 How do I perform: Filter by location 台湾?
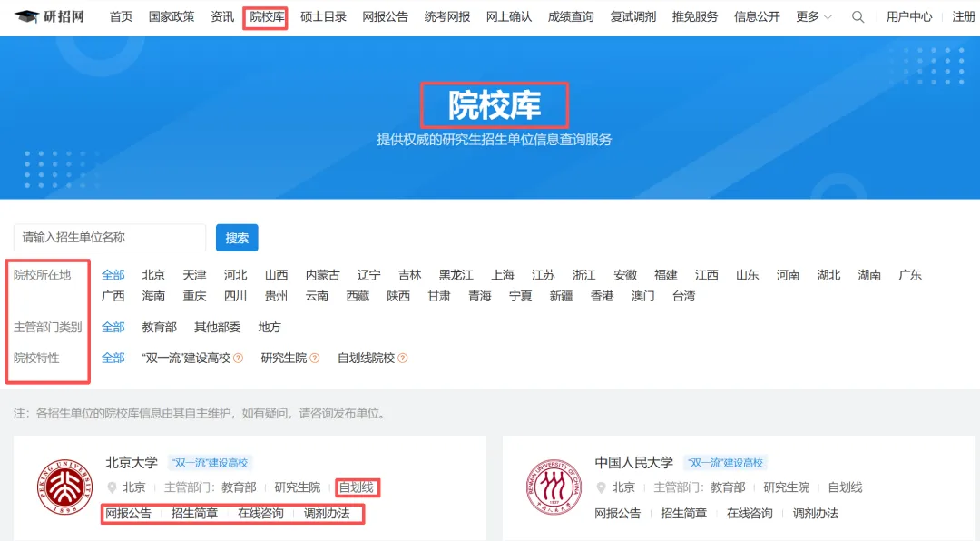(684, 296)
